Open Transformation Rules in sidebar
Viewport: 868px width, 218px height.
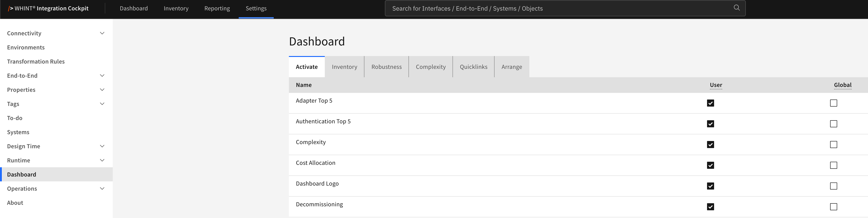coord(36,61)
